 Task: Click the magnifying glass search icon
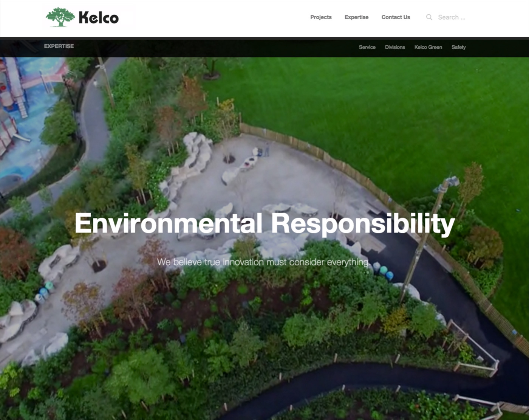click(x=429, y=17)
